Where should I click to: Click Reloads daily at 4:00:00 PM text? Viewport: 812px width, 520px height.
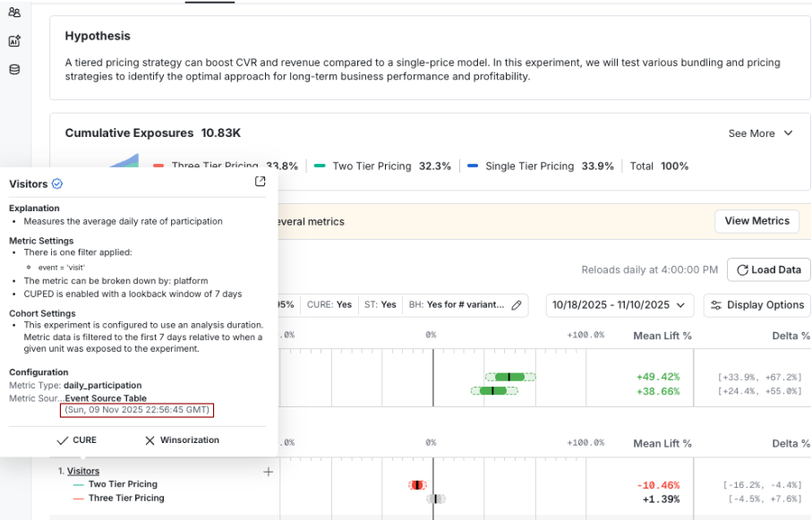click(x=649, y=269)
